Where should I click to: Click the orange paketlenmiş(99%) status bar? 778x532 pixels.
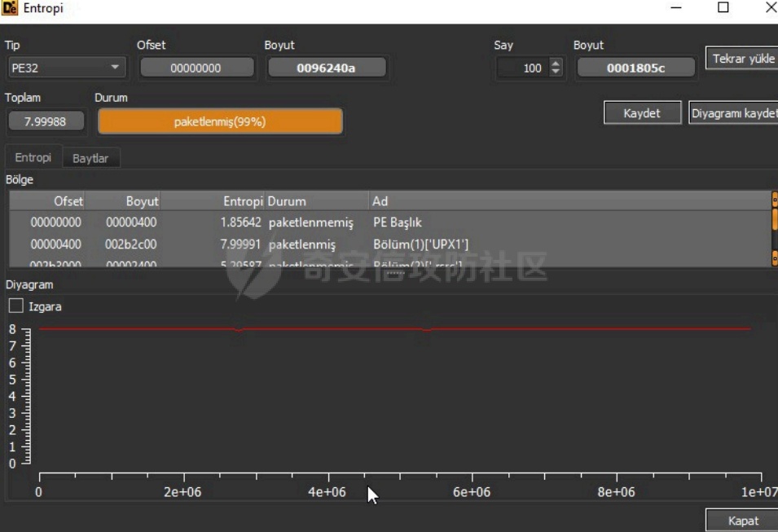click(220, 122)
